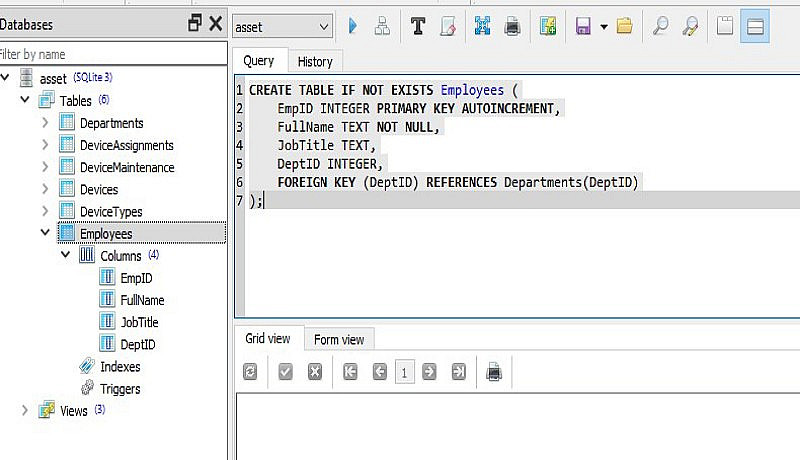
Task: Click the printer icon in top toolbar
Action: tap(512, 25)
